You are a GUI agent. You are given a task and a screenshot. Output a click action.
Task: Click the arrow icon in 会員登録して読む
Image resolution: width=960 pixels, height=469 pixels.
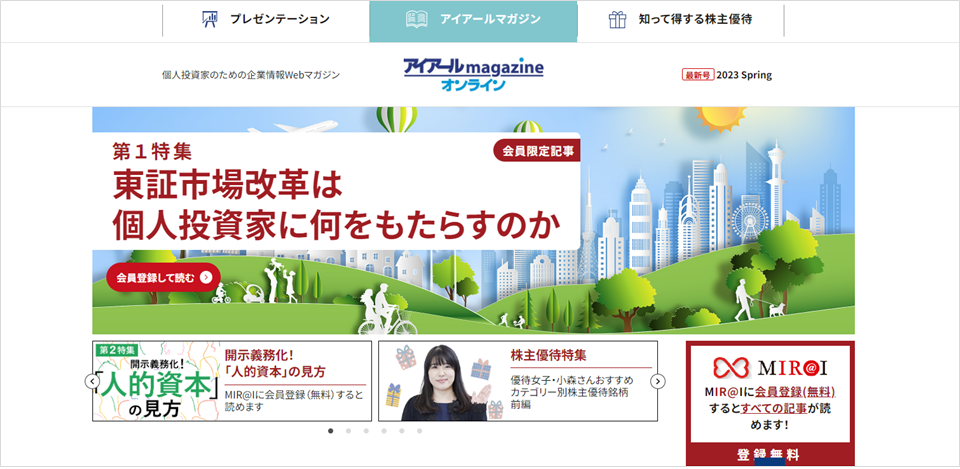click(206, 278)
